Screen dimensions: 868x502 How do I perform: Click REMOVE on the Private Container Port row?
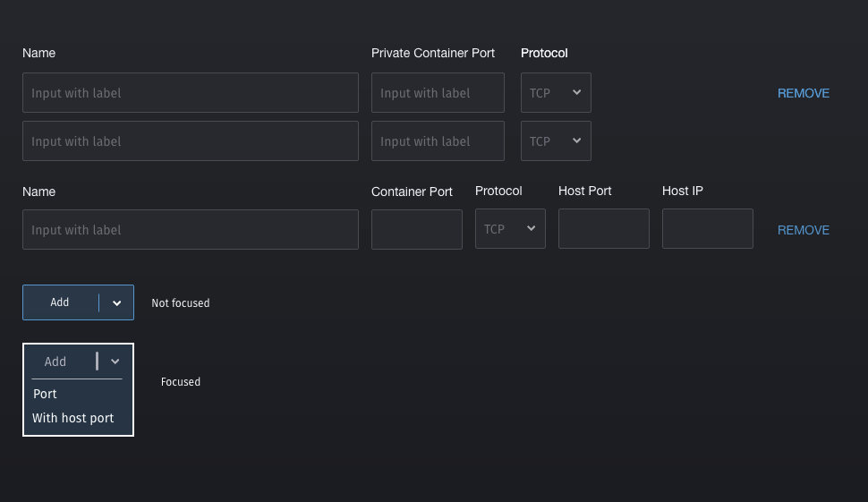803,93
